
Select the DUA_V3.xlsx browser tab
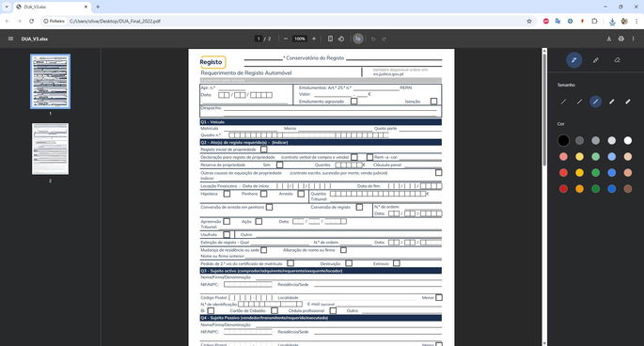click(x=51, y=7)
